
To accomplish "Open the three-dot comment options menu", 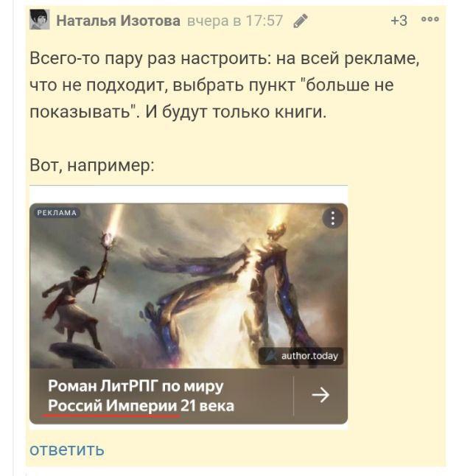I will tap(430, 19).
